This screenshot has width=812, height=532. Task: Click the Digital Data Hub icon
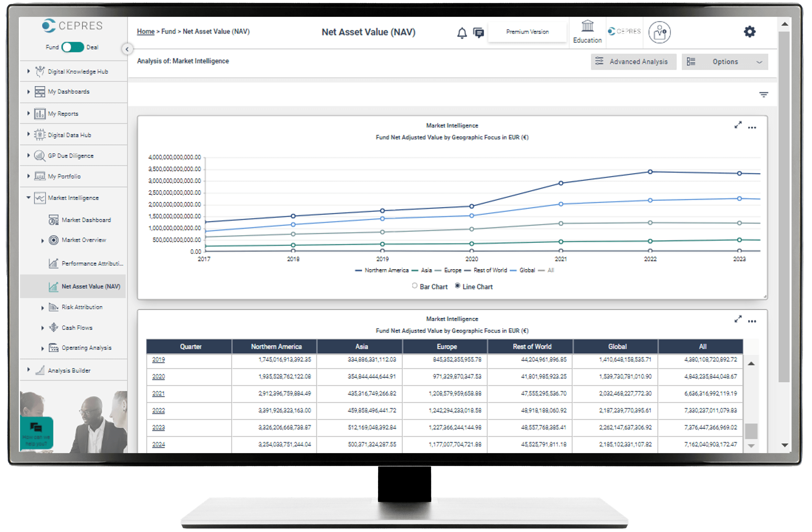(40, 135)
